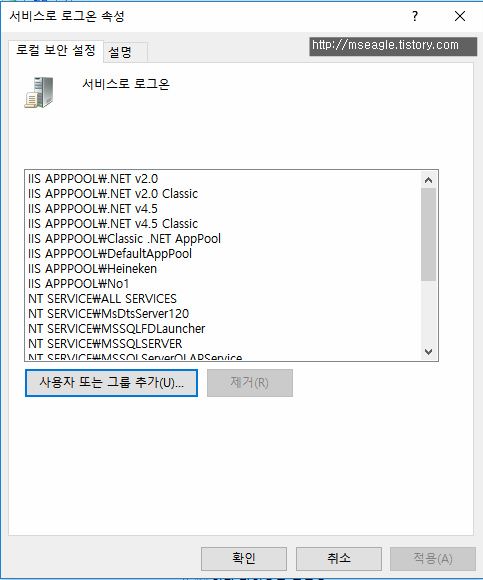Confirm with the 확인 button
The image size is (483, 580).
coord(244,559)
